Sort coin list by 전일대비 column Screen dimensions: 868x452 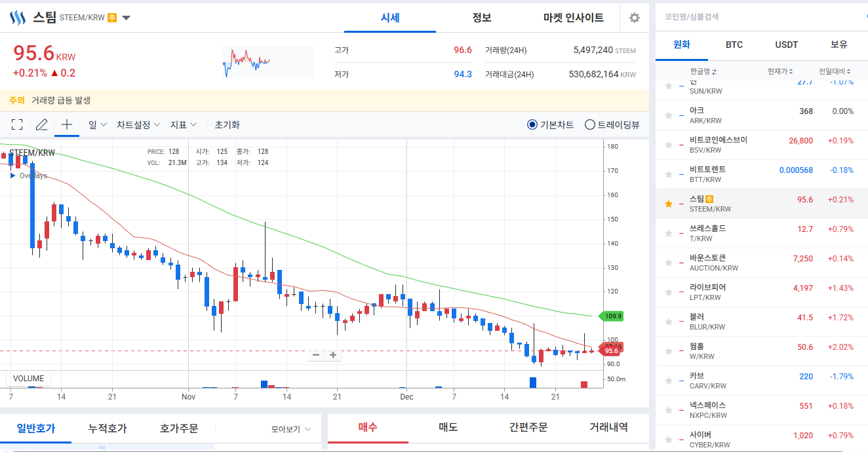(835, 71)
